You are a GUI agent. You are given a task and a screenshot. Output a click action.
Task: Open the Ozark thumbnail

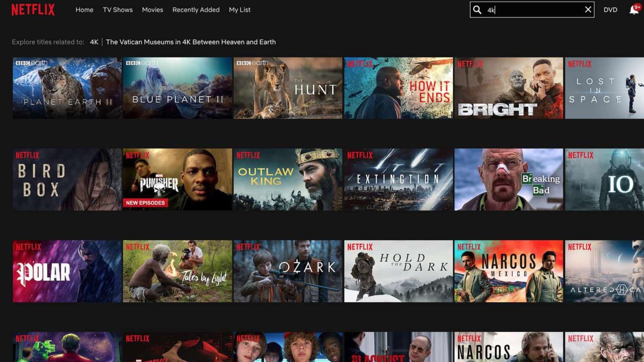[288, 271]
